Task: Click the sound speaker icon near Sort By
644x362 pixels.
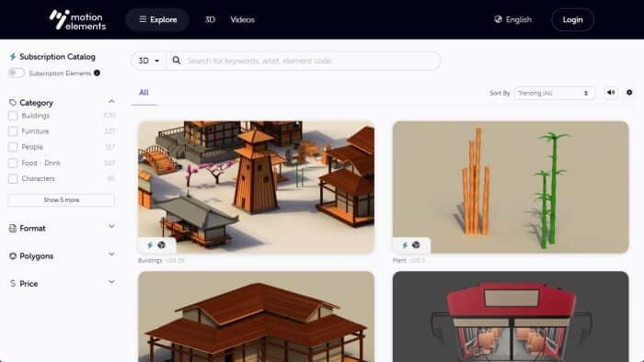Action: (x=611, y=93)
